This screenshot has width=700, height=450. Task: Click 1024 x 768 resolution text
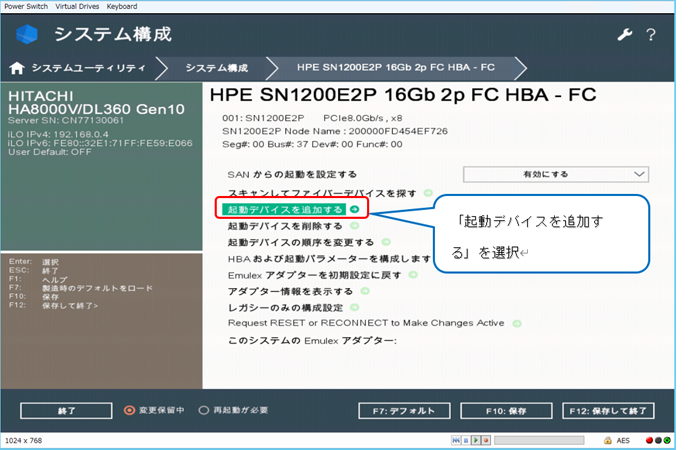[x=23, y=441]
